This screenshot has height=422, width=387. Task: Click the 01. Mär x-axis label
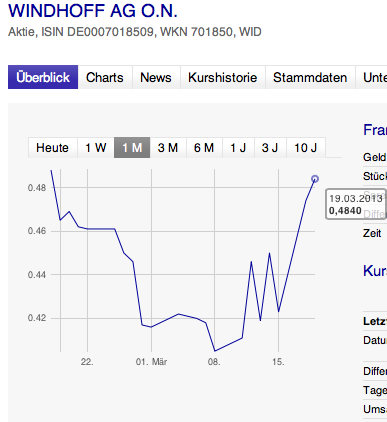151,362
